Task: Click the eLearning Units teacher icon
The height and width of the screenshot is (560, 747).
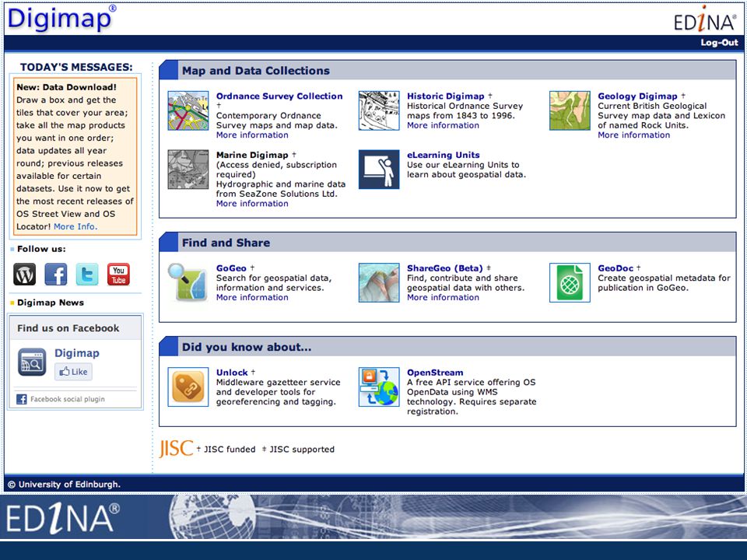Action: coord(379,170)
